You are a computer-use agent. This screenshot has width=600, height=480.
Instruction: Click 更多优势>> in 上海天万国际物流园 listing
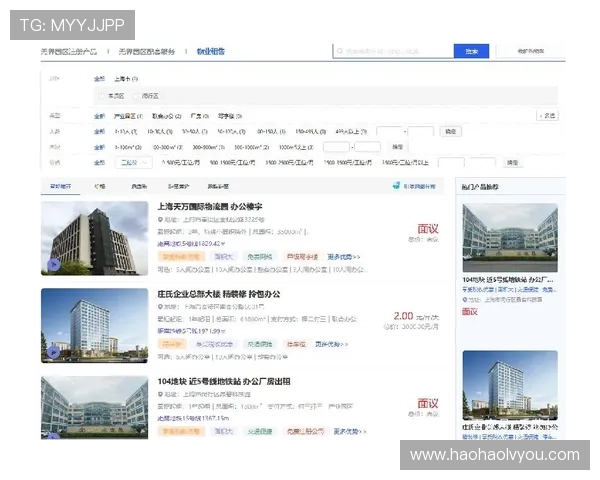tap(344, 257)
